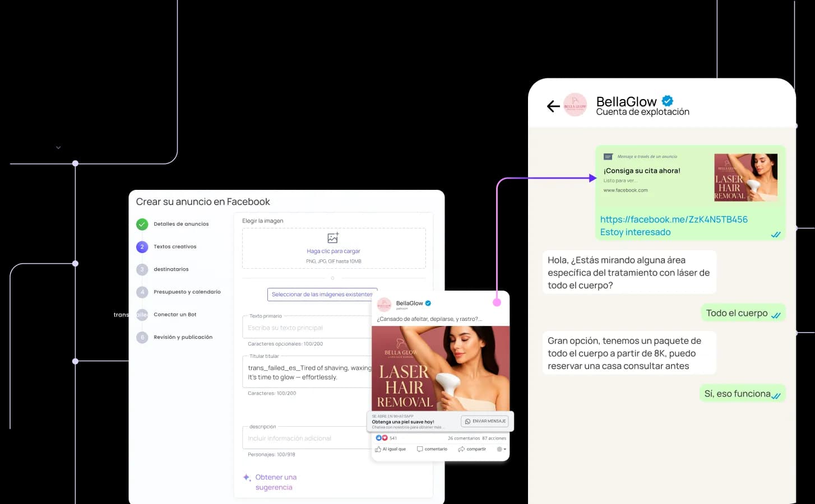Image resolution: width=815 pixels, height=504 pixels.
Task: Select step 4 circle Presupuesto y calendario
Action: tap(142, 292)
